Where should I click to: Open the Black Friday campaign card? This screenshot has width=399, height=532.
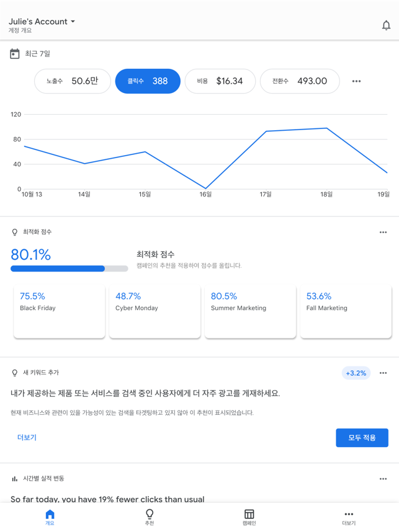[60, 311]
